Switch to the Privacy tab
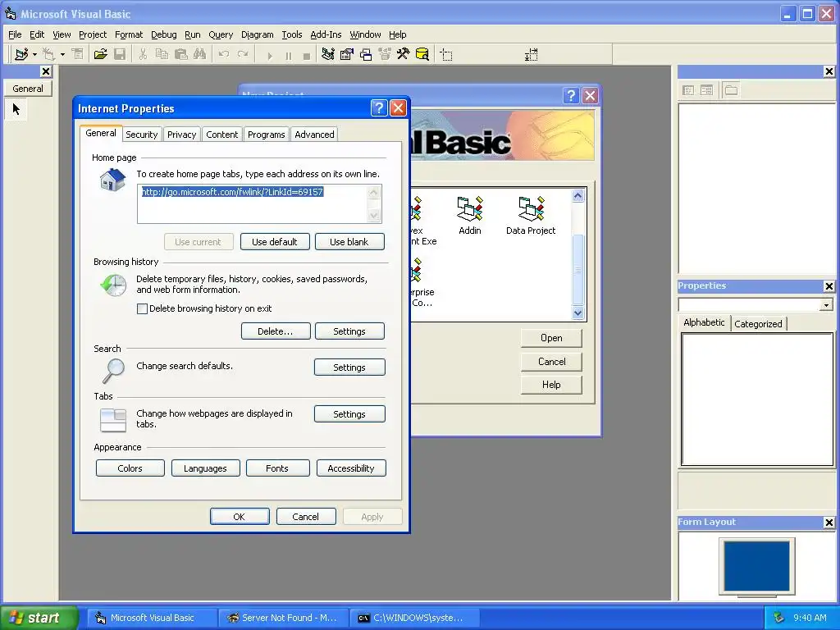The width and height of the screenshot is (840, 630). [181, 135]
